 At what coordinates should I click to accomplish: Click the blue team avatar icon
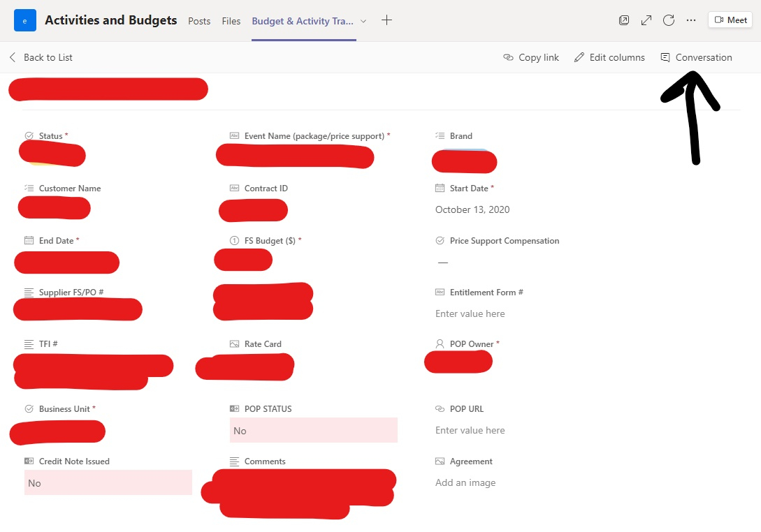click(24, 21)
